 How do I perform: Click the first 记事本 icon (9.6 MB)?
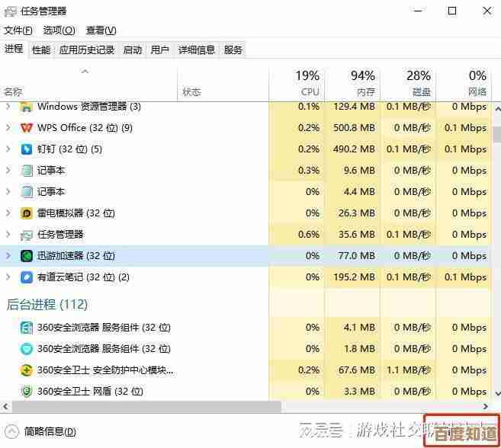point(27,171)
